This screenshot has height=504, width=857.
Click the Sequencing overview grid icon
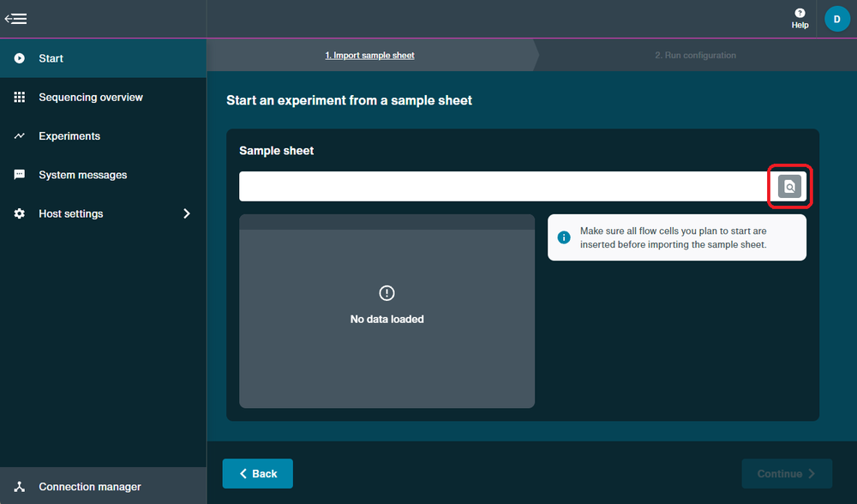[x=19, y=97]
